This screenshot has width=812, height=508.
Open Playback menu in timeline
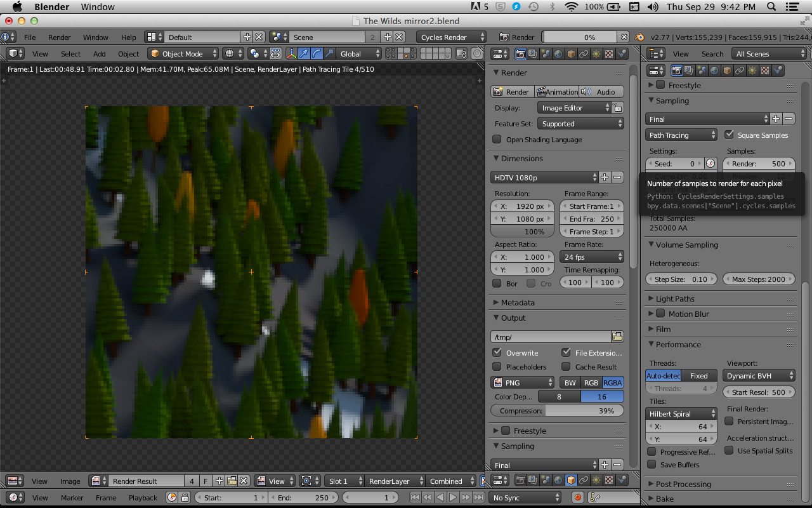pyautogui.click(x=143, y=498)
